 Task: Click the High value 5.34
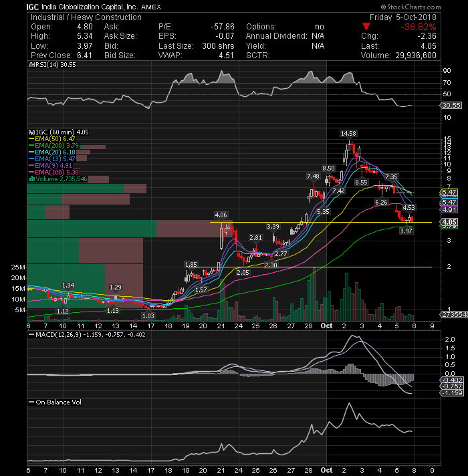tap(85, 36)
